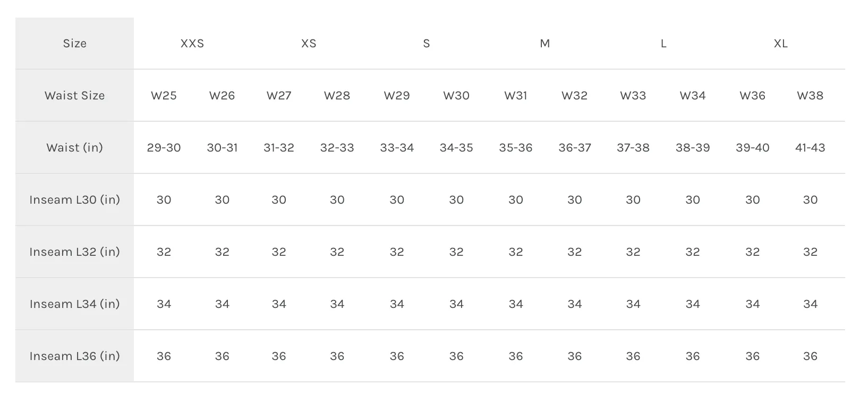This screenshot has height=401, width=868.
Task: Select the 41-43 waist inches value
Action: pos(810,148)
